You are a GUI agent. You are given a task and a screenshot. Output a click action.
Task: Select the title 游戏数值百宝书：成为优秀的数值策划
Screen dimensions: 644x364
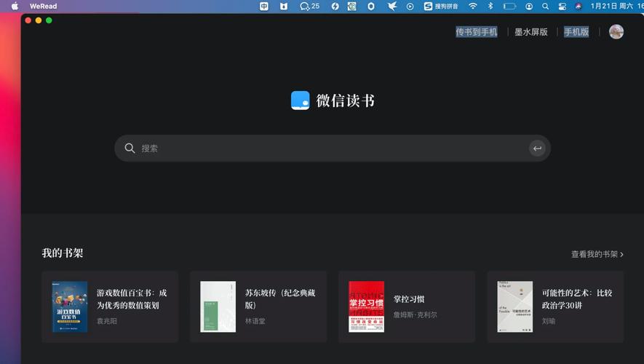coord(132,299)
